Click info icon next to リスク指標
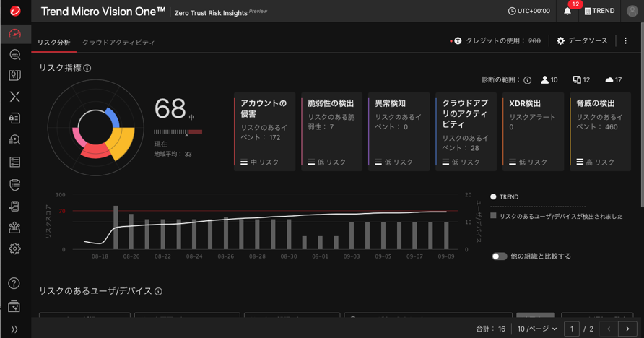644x338 pixels. click(x=87, y=69)
